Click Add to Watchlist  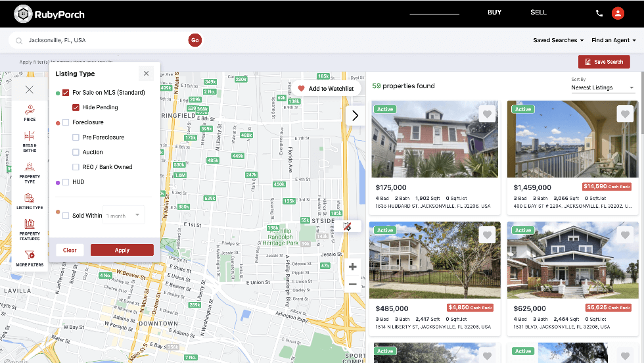[326, 88]
